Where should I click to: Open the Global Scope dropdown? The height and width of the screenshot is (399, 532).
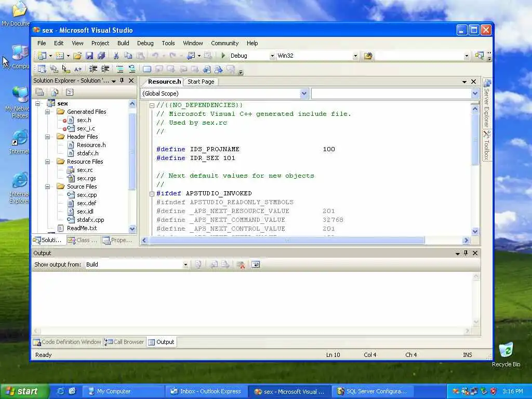(304, 94)
